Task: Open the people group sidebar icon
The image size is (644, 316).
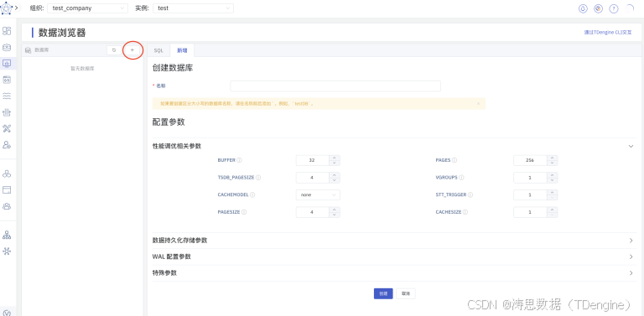Action: click(7, 206)
